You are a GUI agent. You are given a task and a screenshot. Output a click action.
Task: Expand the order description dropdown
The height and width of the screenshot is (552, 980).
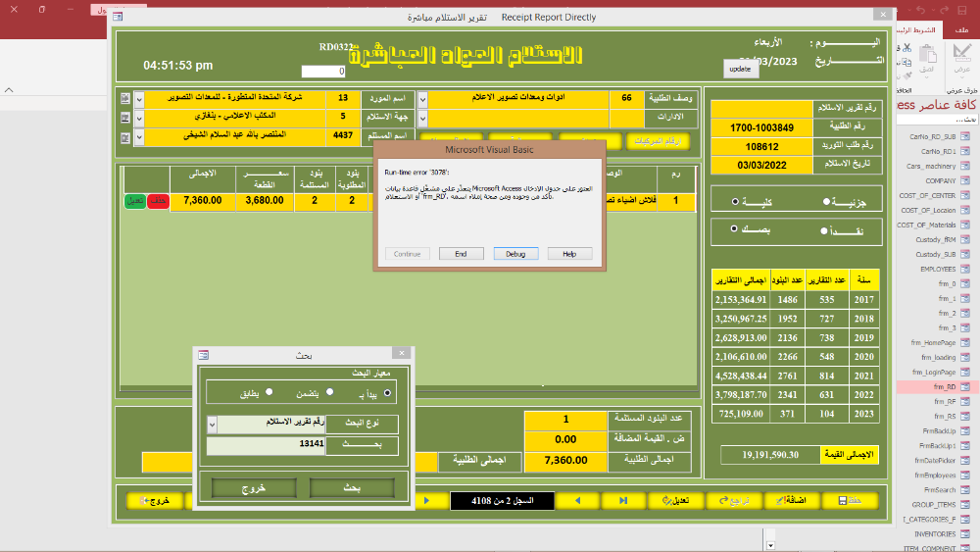(422, 99)
